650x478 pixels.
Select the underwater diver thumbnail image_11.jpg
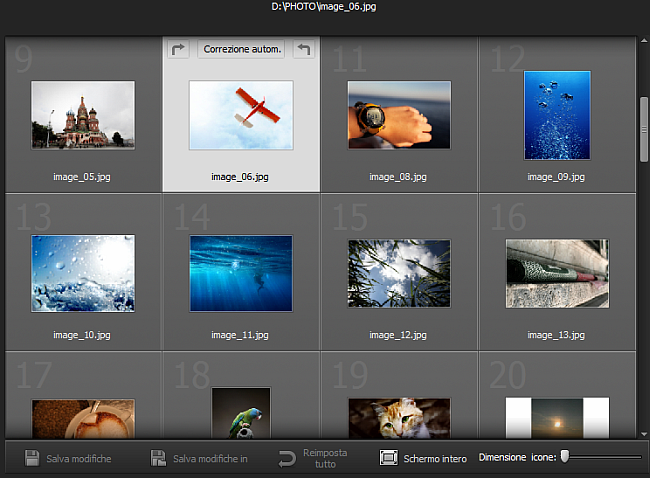(241, 274)
